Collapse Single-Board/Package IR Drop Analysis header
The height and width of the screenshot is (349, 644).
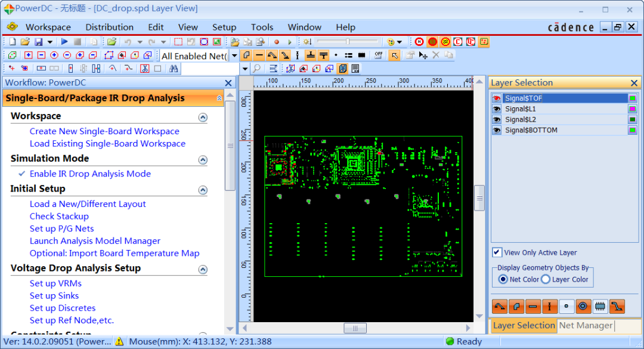click(x=219, y=98)
